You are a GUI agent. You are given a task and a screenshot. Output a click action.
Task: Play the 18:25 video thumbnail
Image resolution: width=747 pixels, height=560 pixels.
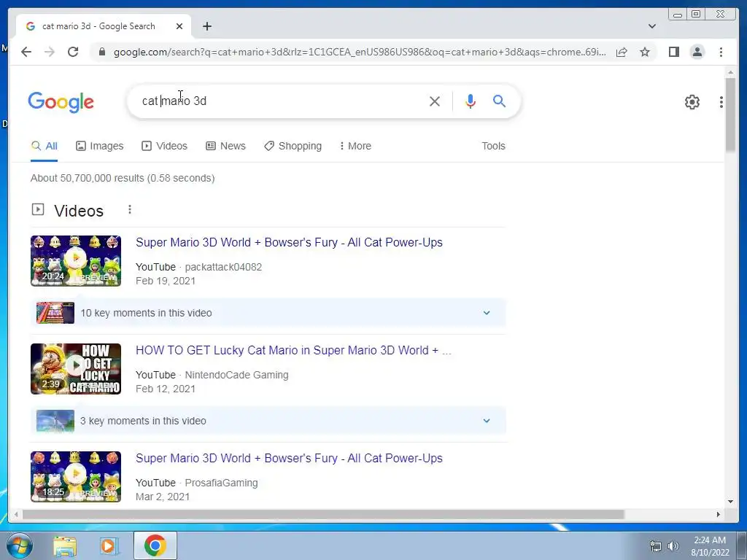tap(76, 477)
